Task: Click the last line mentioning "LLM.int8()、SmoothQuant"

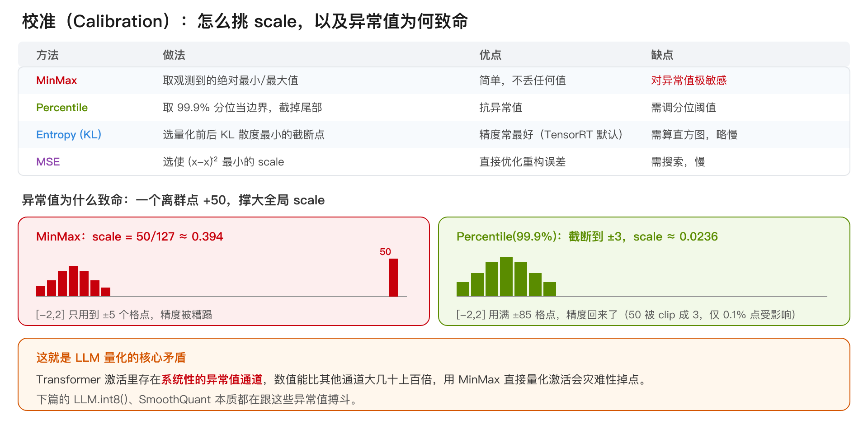Action: click(x=198, y=399)
